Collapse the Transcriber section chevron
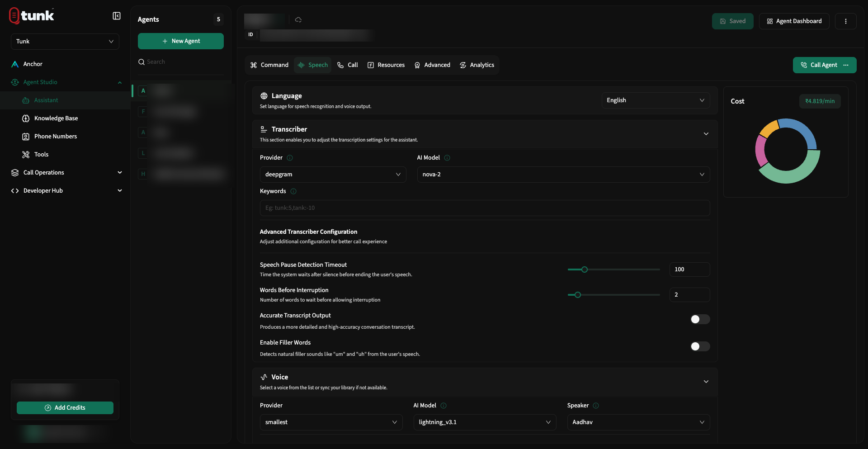Viewport: 868px width, 449px height. pos(706,134)
